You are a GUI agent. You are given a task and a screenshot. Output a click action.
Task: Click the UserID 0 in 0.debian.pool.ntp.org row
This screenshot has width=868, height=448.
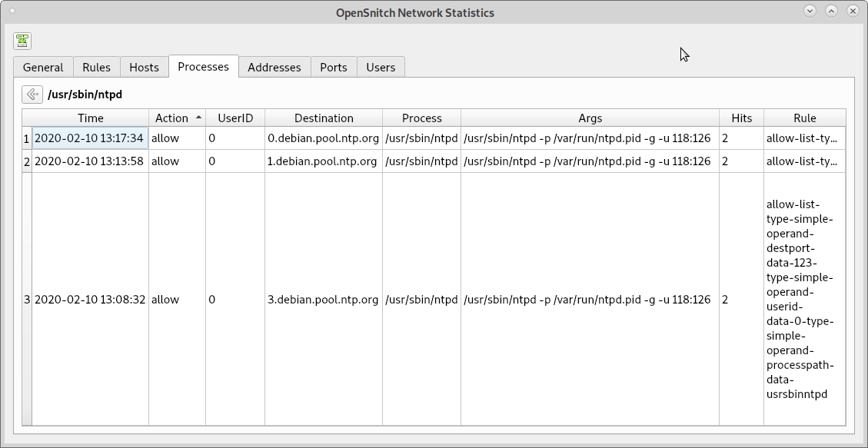pyautogui.click(x=235, y=138)
